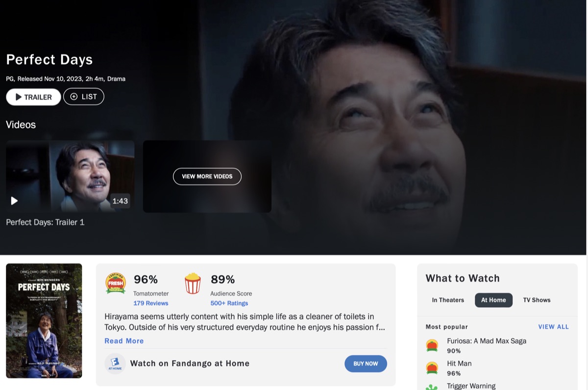Play the movie using the TRAILER button

click(x=33, y=97)
